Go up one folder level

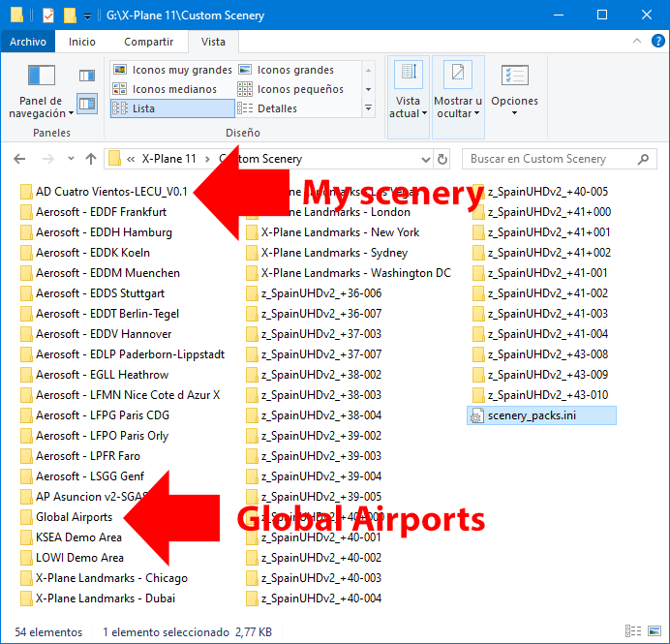pyautogui.click(x=91, y=159)
